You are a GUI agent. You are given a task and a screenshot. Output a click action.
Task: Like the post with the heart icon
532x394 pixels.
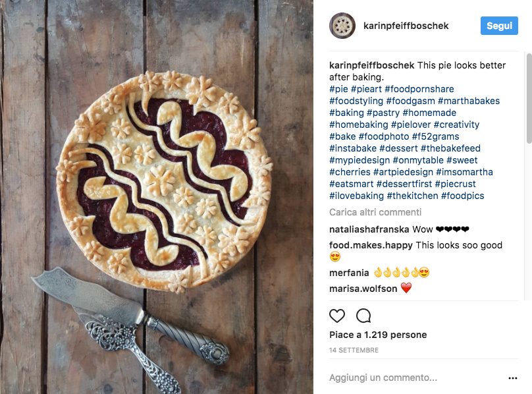click(337, 316)
